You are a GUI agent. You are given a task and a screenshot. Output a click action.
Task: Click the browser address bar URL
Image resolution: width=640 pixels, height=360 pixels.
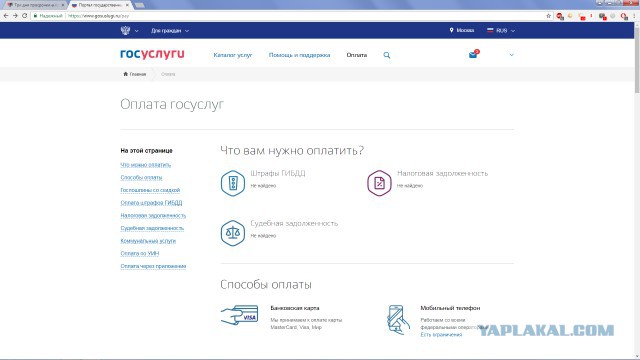[98, 16]
